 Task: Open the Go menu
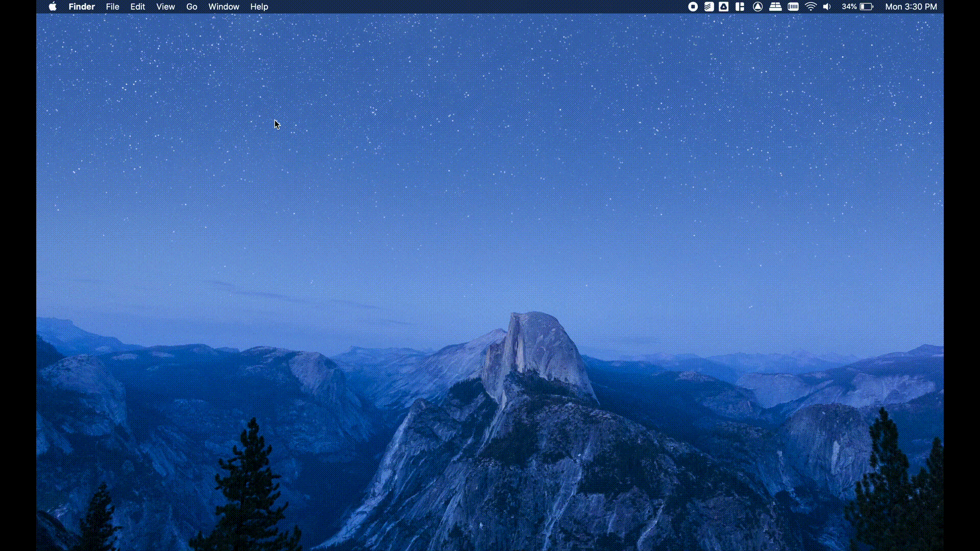pos(191,7)
